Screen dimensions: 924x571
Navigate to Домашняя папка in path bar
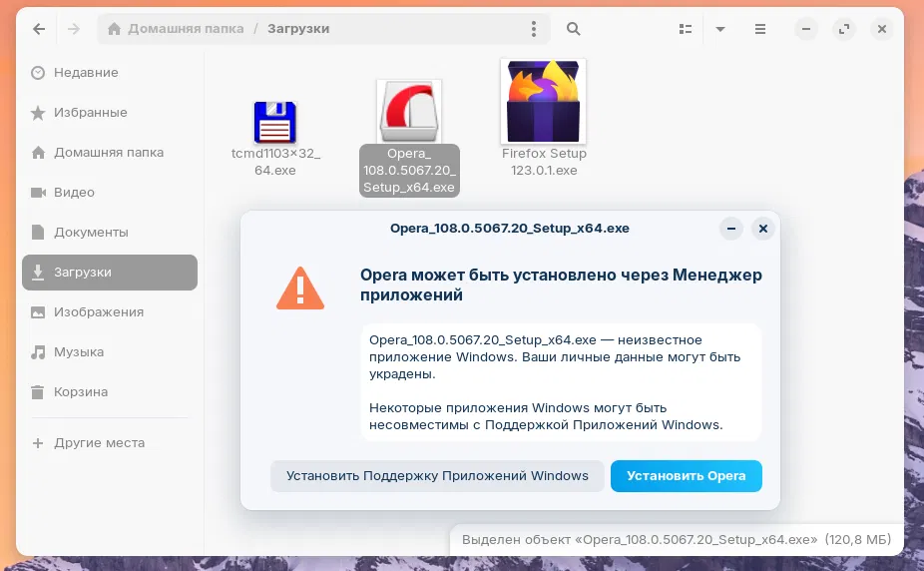tap(186, 29)
